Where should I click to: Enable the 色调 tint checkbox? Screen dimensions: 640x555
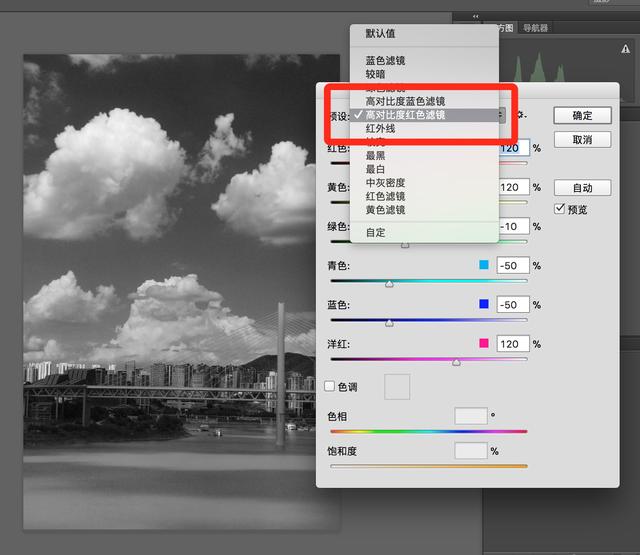point(331,386)
